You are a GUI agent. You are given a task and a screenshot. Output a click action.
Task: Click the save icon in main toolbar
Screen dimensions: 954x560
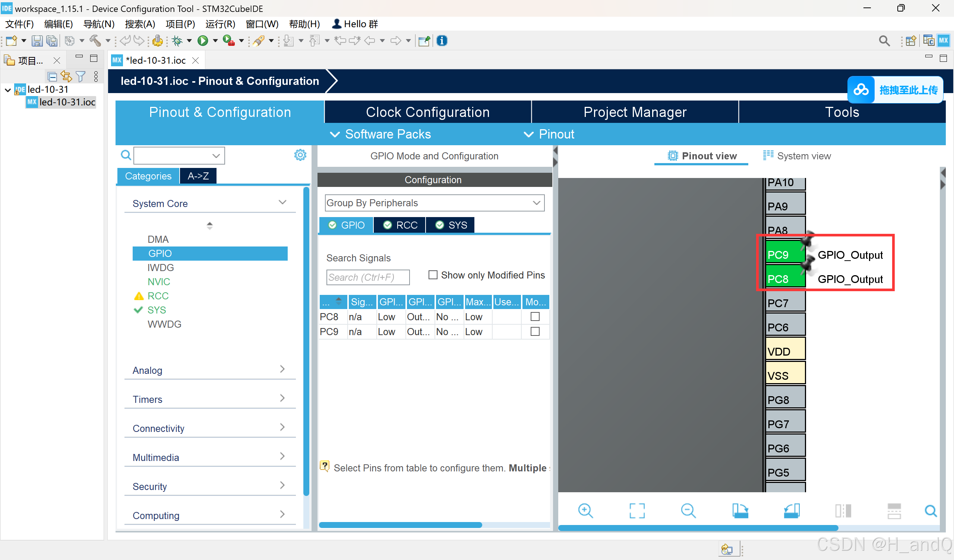(37, 41)
